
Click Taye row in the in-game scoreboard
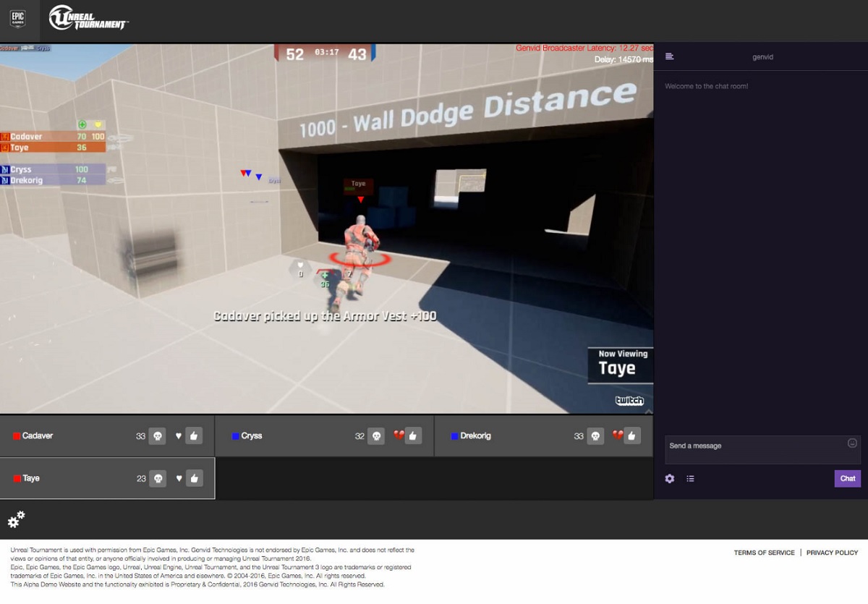(53, 148)
